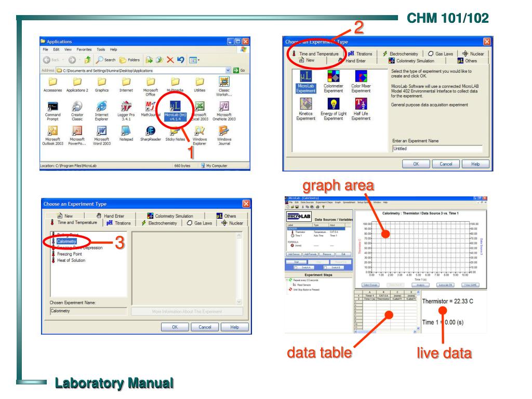
Task: Select the 'Read Sensors' experiment step
Action: point(302,285)
